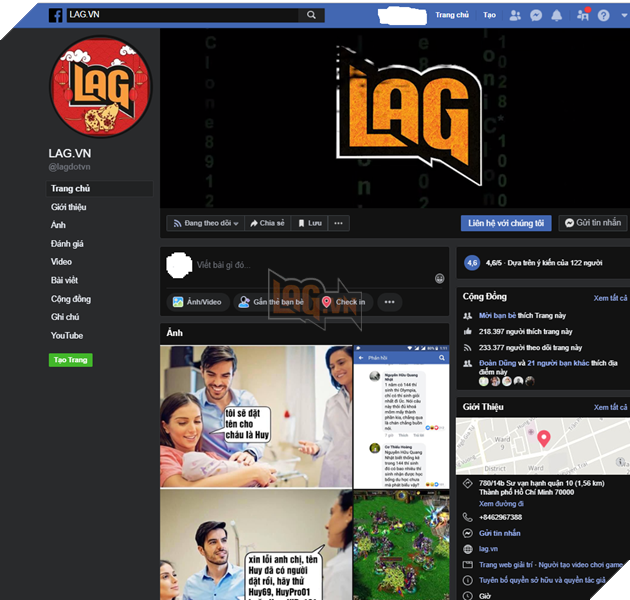The image size is (630, 600).
Task: Add Ảnh/Video to the post
Action: coord(197,302)
